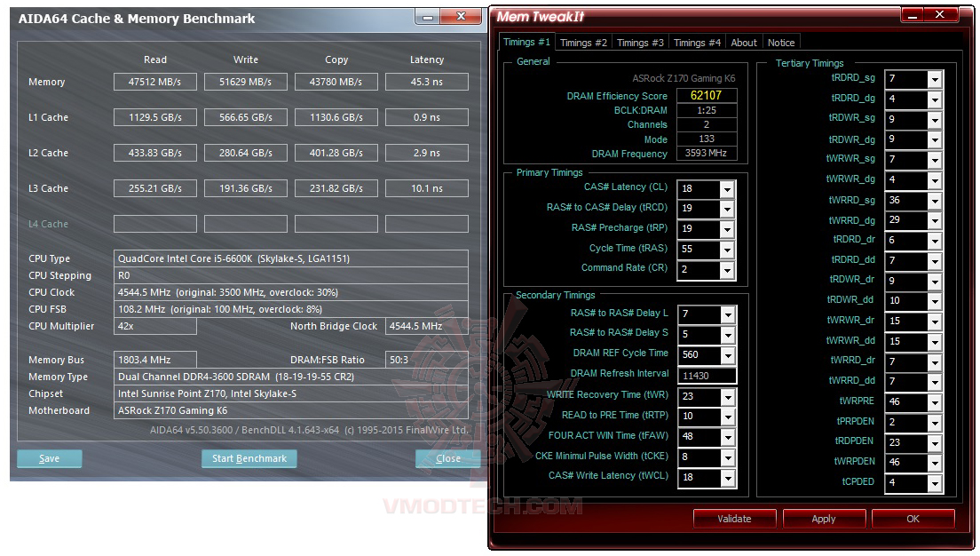The height and width of the screenshot is (556, 980).
Task: Open tWRWR_dd dropdown arrow
Action: [935, 342]
